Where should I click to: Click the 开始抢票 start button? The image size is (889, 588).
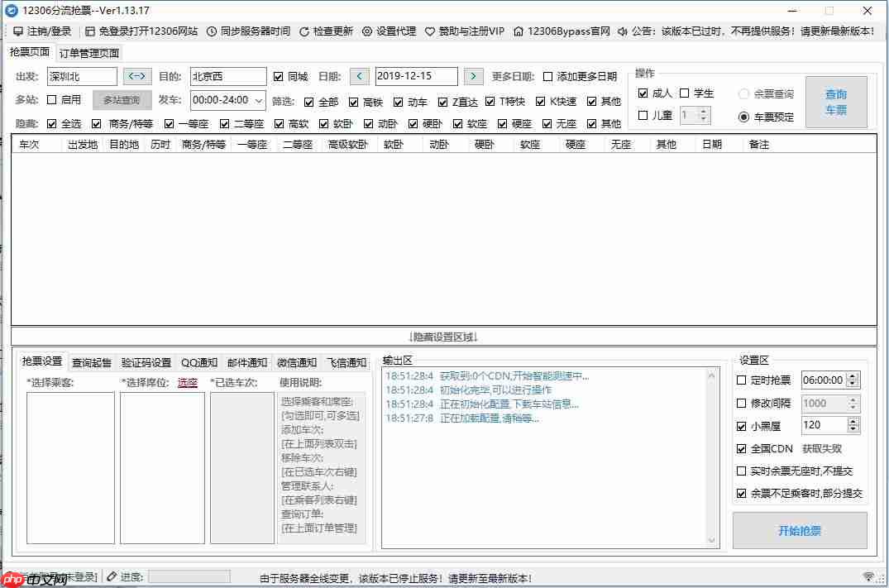click(799, 530)
